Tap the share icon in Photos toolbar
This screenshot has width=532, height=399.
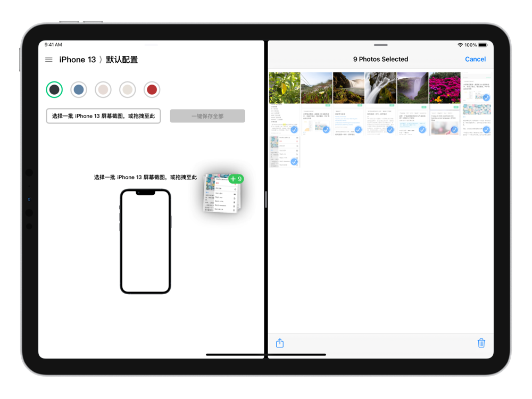pos(280,343)
